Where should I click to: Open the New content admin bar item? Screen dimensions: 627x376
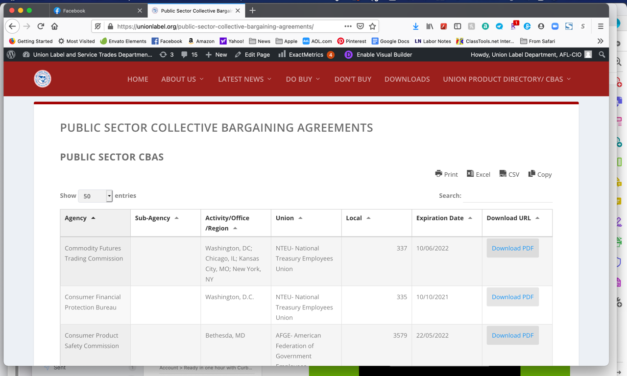click(x=216, y=55)
